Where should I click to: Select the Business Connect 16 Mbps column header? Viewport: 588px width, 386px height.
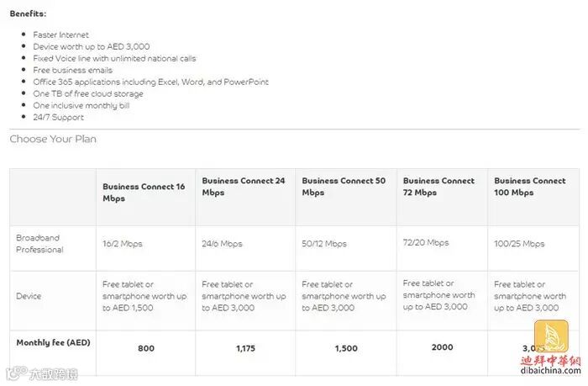pyautogui.click(x=144, y=192)
